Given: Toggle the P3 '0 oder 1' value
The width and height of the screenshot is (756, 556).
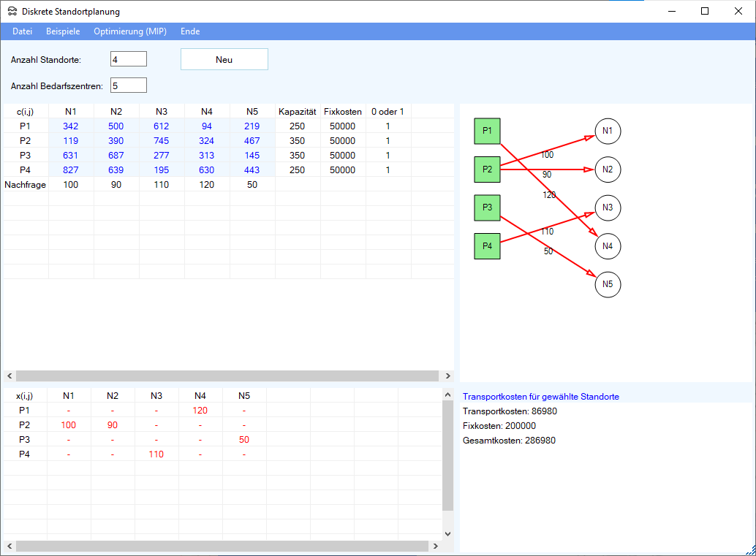Looking at the screenshot, I should pos(388,155).
